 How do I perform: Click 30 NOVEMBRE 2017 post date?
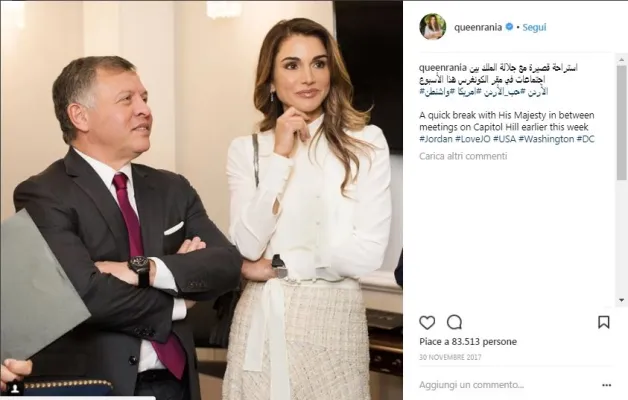point(450,357)
